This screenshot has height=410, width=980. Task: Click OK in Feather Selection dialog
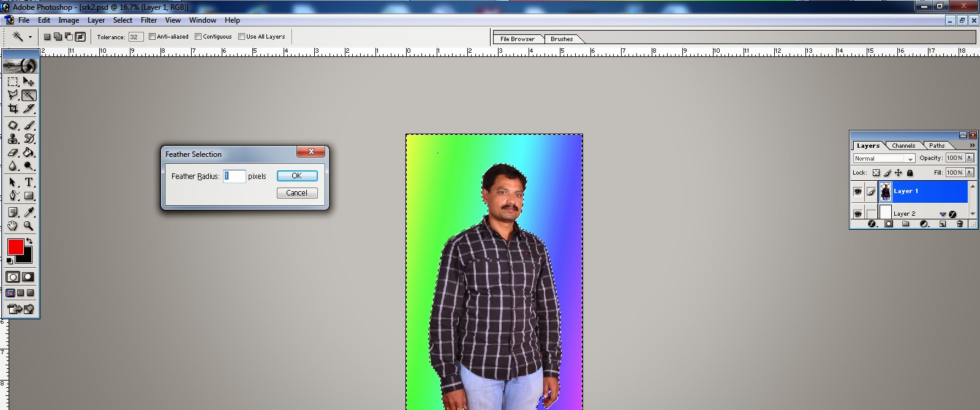[297, 176]
